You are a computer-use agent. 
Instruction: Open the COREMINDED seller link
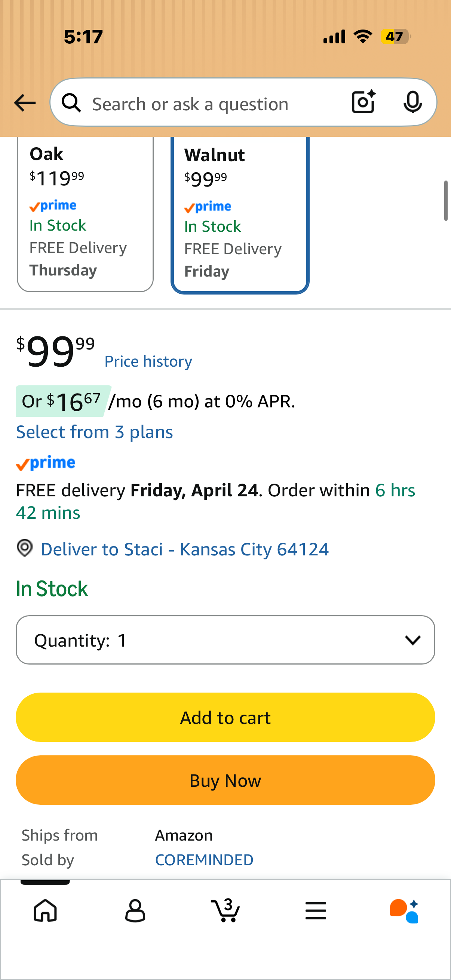click(205, 860)
